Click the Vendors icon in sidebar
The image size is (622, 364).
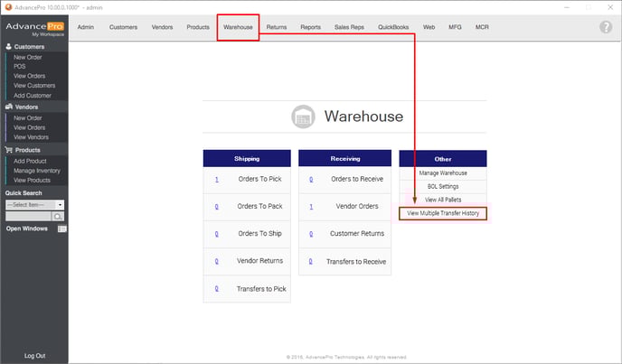(10, 107)
